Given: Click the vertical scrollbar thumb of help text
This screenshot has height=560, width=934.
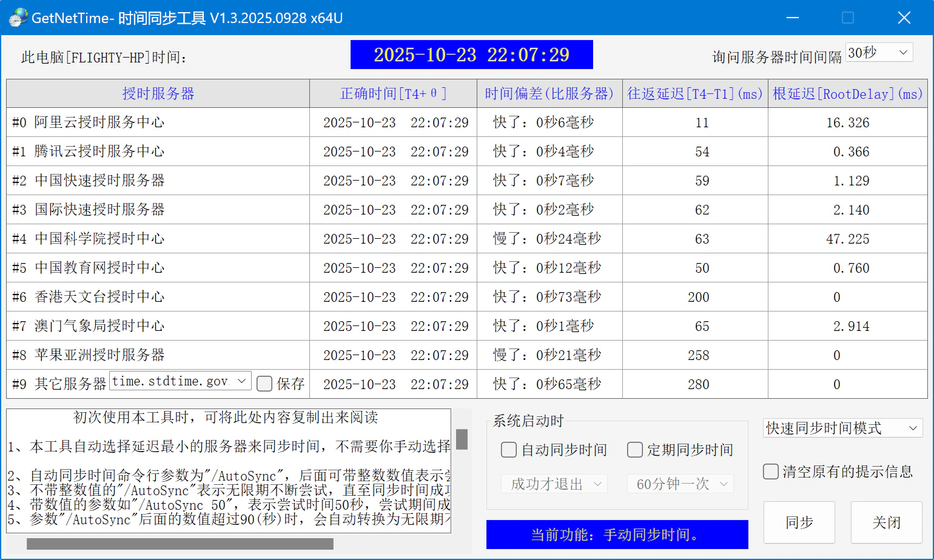Looking at the screenshot, I should pos(462,439).
